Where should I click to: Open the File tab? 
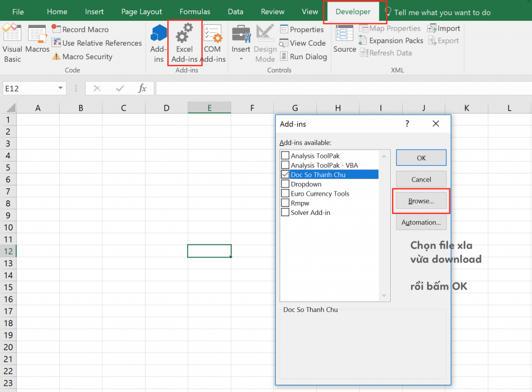tap(18, 12)
